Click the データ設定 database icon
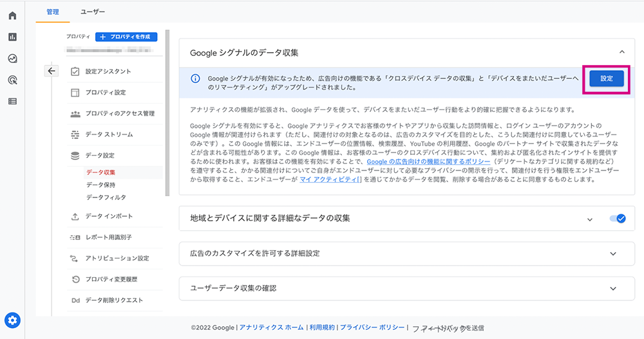This screenshot has width=644, height=339. click(75, 156)
